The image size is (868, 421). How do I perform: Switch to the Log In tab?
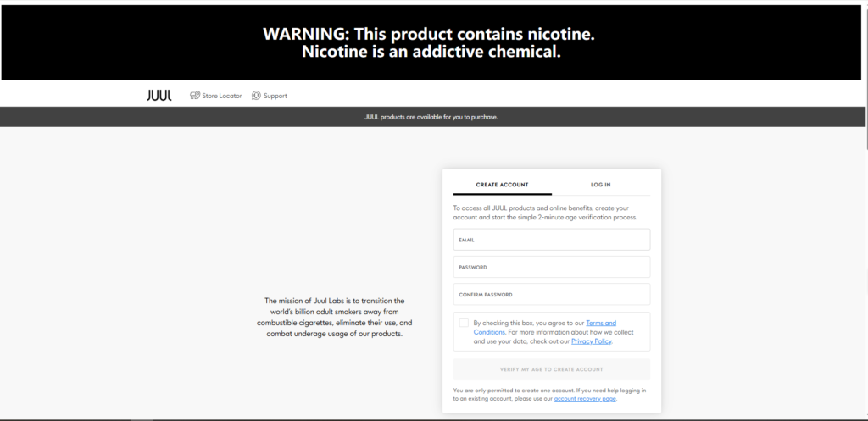pos(601,185)
